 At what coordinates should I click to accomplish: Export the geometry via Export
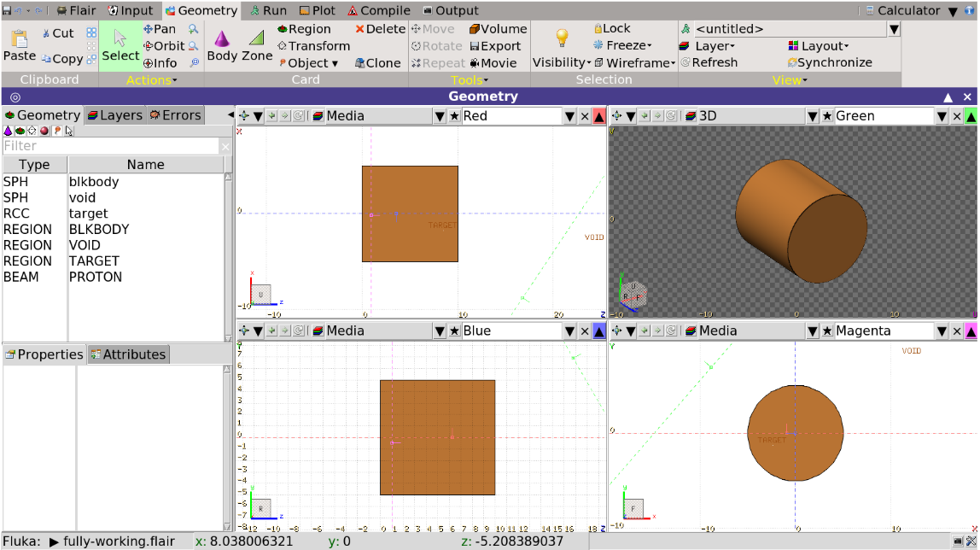coord(495,45)
